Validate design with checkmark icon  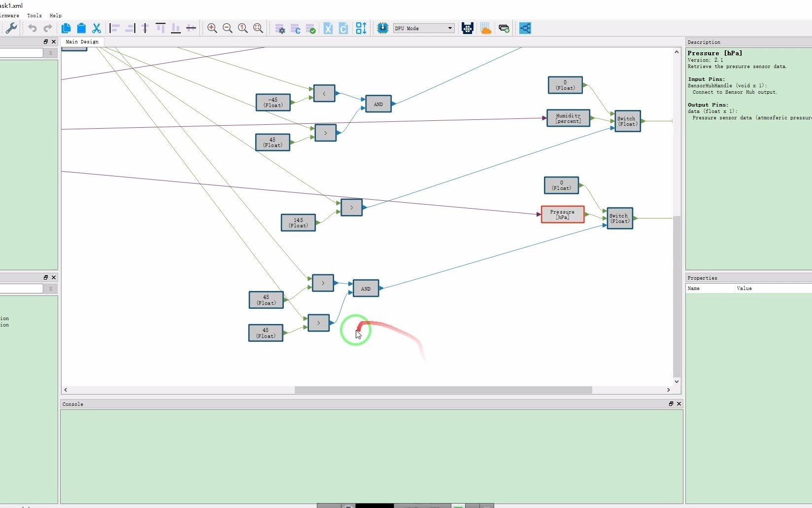[310, 28]
